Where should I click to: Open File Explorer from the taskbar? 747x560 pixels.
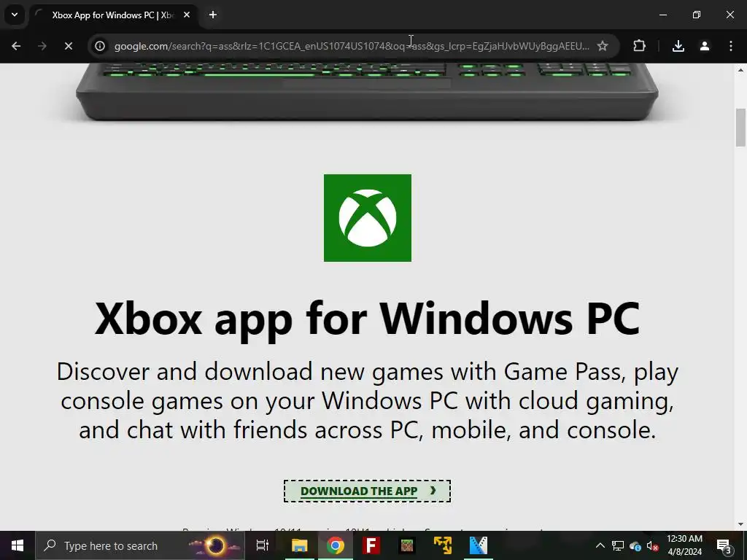tap(300, 545)
